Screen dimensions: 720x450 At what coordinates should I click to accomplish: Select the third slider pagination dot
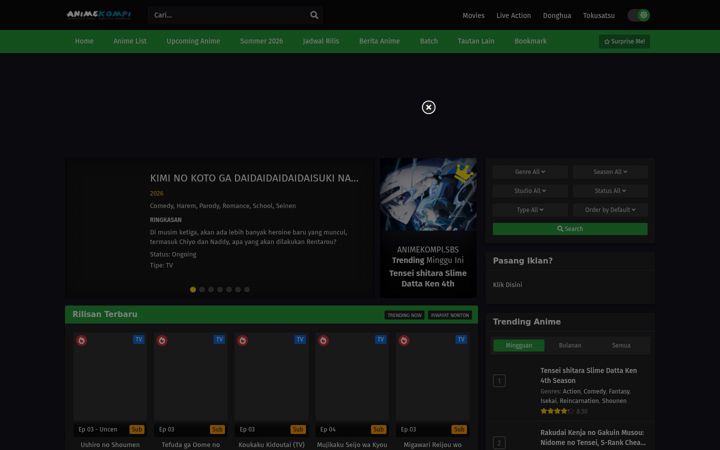point(211,289)
